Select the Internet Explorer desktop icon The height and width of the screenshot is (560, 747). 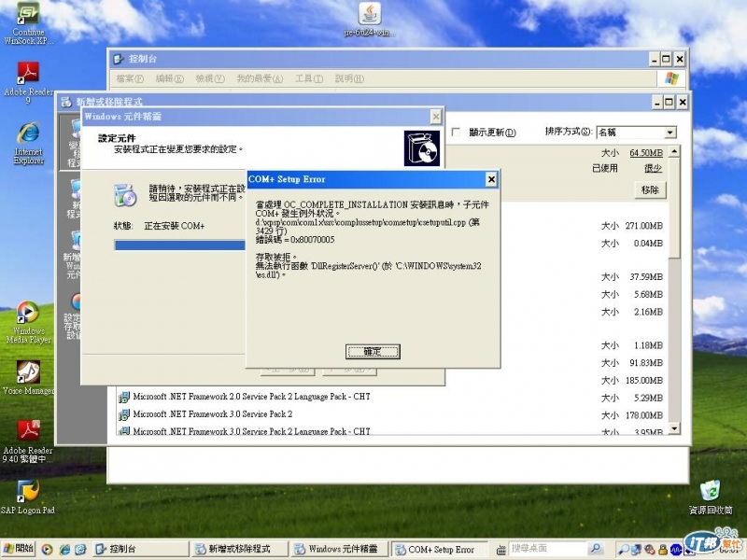pyautogui.click(x=28, y=144)
